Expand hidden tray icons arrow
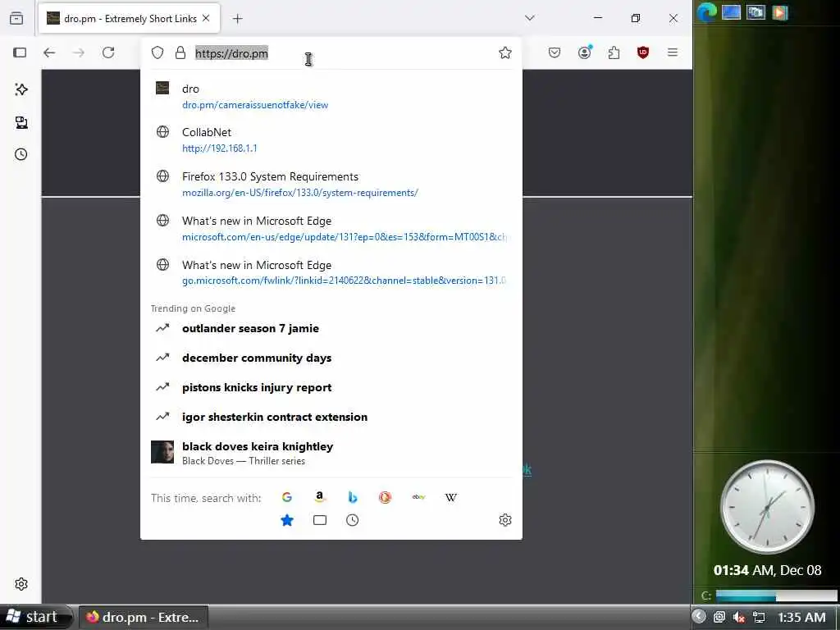This screenshot has height=630, width=840. click(x=699, y=617)
